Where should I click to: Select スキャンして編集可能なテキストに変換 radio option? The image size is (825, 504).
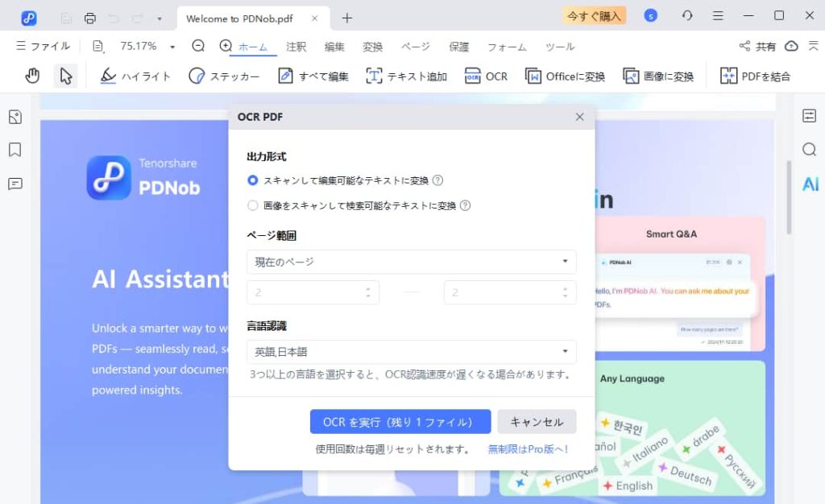[x=253, y=180]
